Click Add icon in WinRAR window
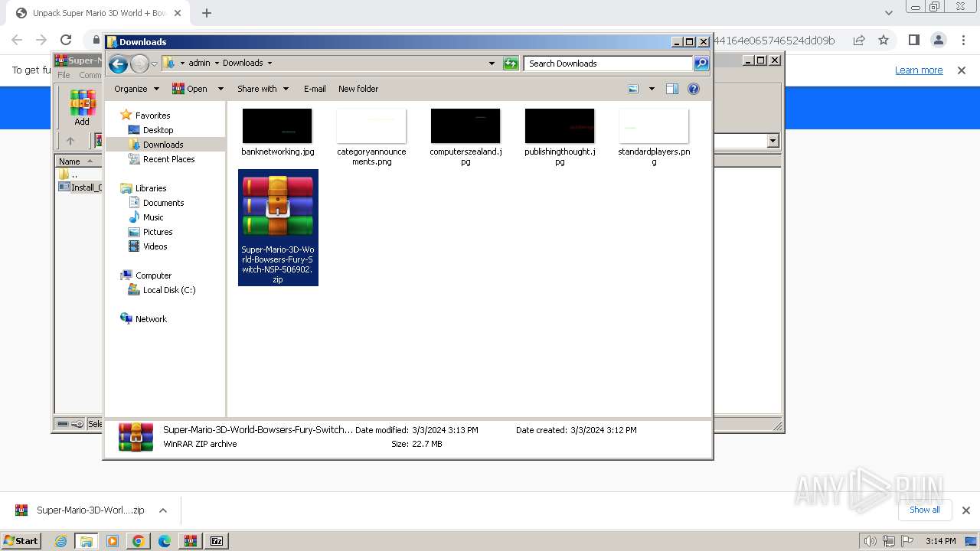Screen dimensions: 980x551 click(x=82, y=108)
